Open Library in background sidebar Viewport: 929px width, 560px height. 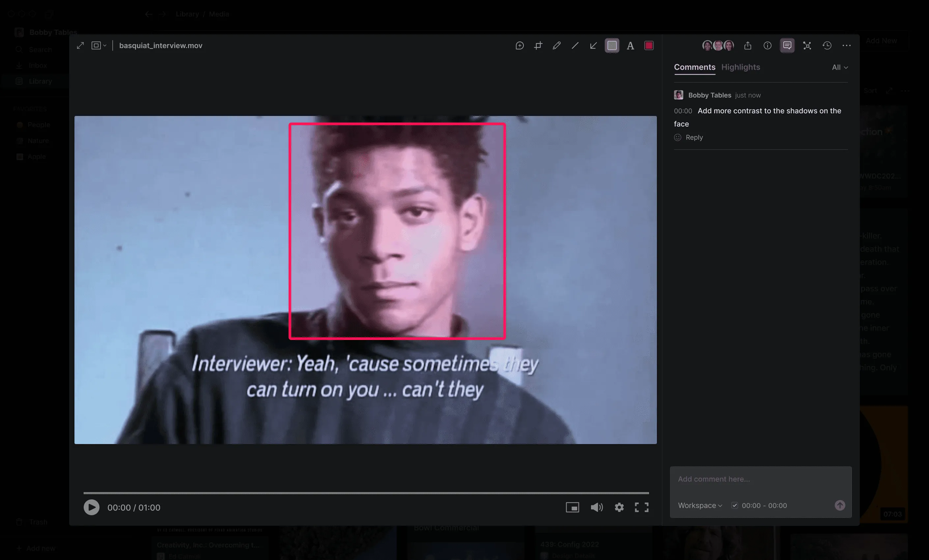point(40,81)
